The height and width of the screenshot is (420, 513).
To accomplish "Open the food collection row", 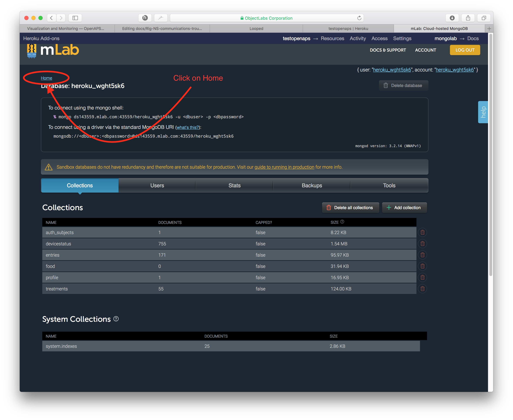I will (x=229, y=266).
